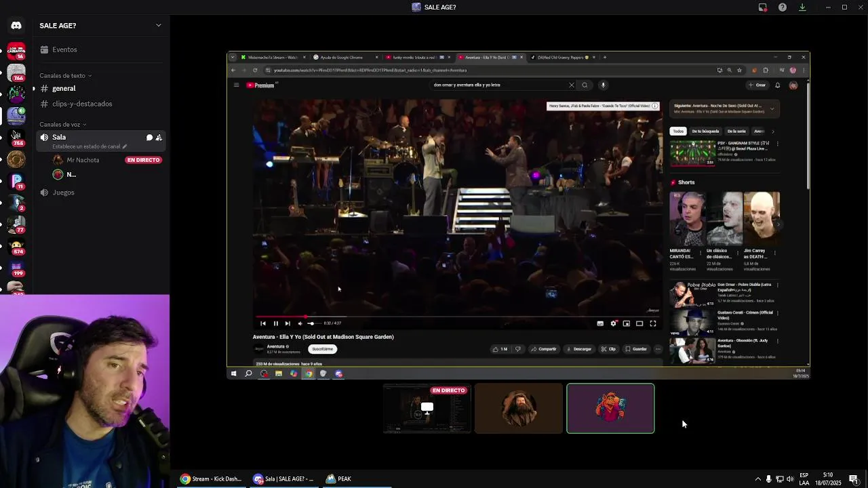Edit channel status pencil under Sala
The width and height of the screenshot is (868, 488).
(x=124, y=146)
